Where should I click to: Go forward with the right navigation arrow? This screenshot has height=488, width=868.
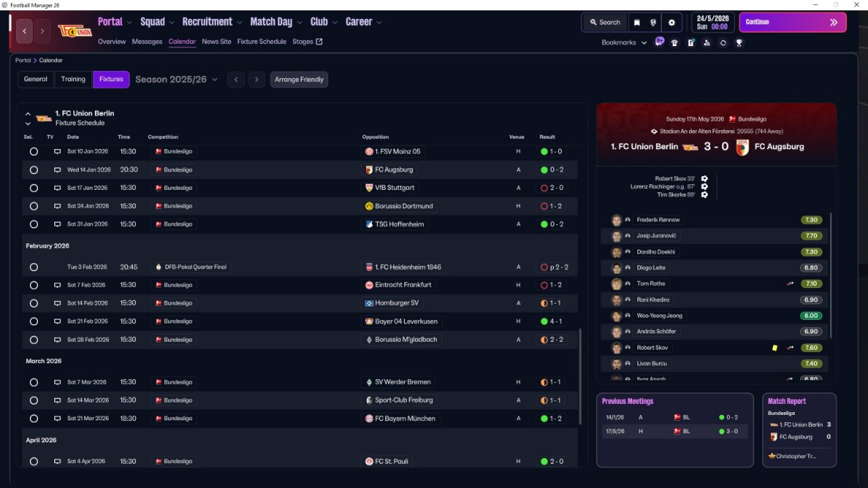click(42, 31)
